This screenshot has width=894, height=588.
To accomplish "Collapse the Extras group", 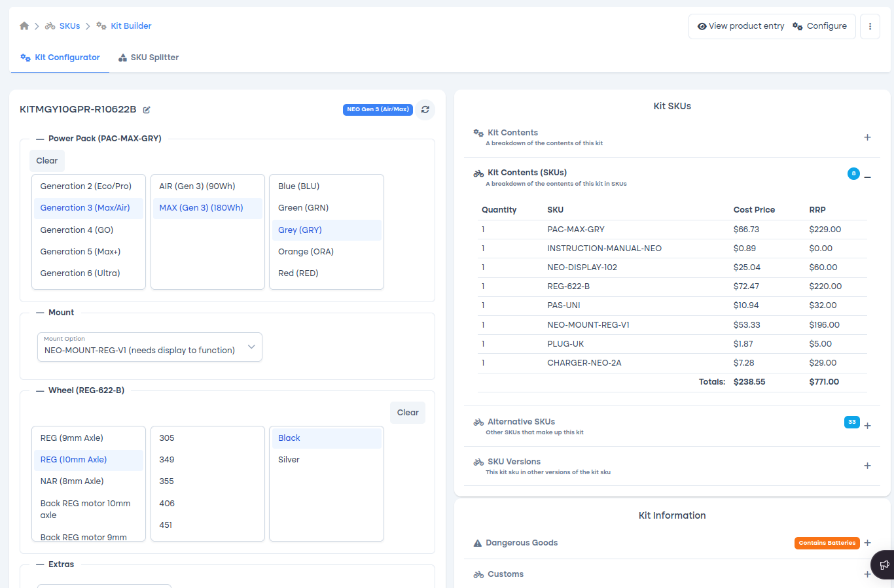I will tap(40, 564).
